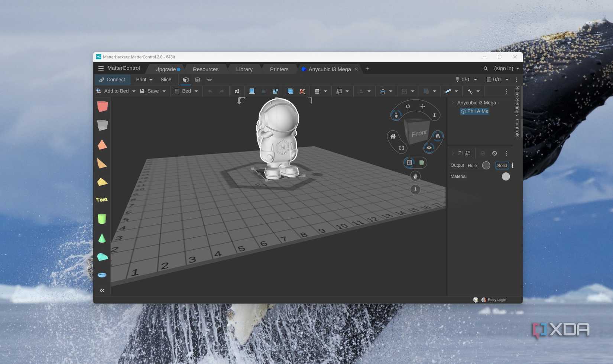
Task: Switch to the Library tab
Action: (244, 69)
